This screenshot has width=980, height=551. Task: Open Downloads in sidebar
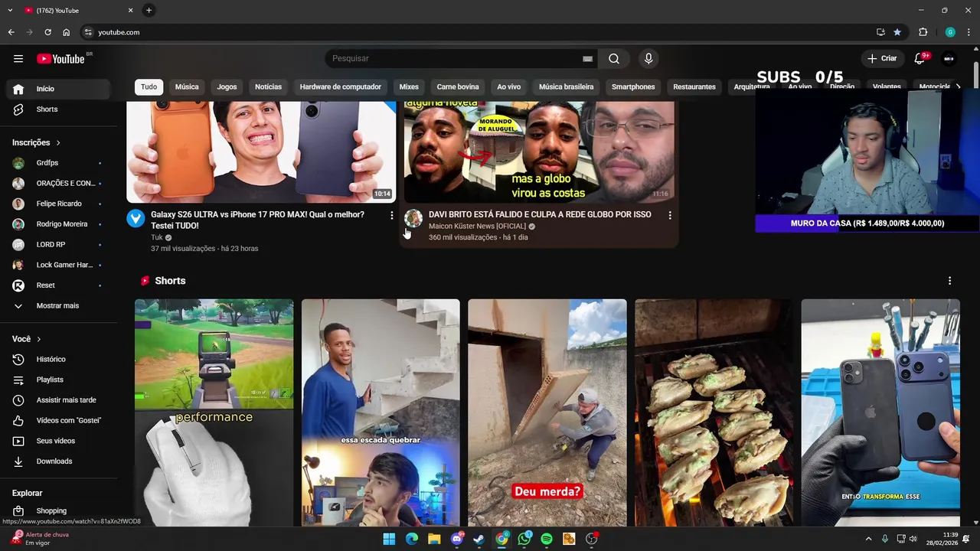(x=57, y=461)
